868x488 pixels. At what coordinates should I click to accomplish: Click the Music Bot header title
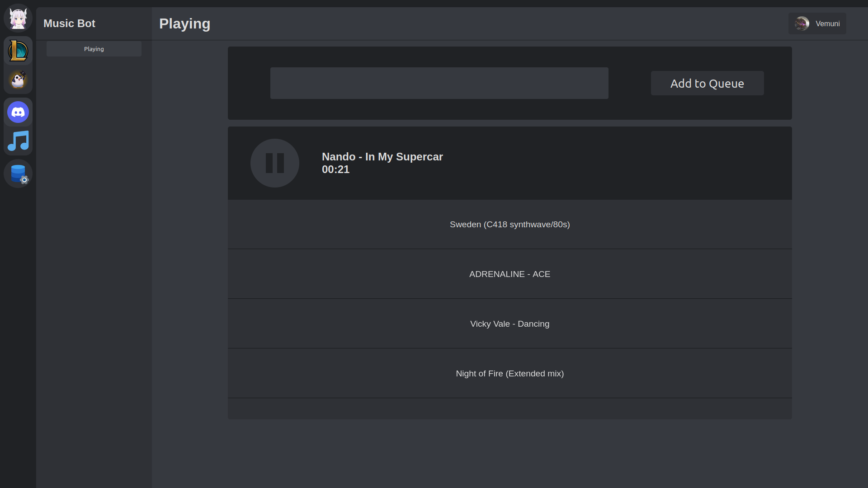69,23
